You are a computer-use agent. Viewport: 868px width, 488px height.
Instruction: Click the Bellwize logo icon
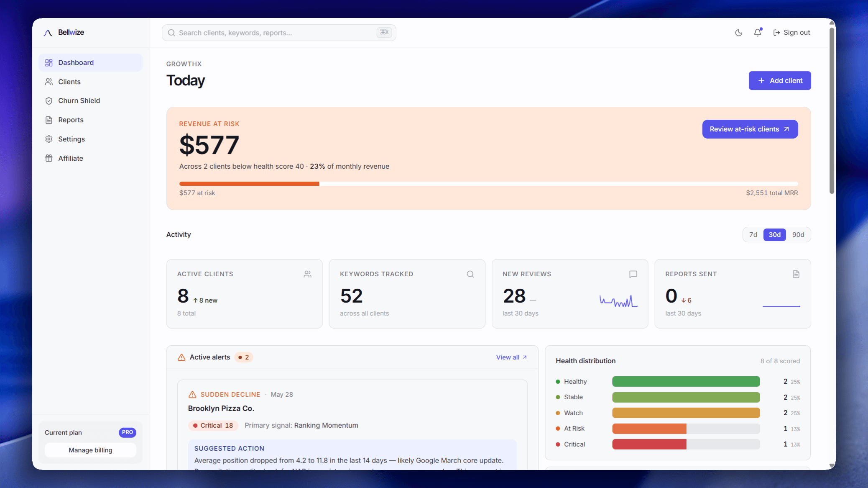(48, 33)
